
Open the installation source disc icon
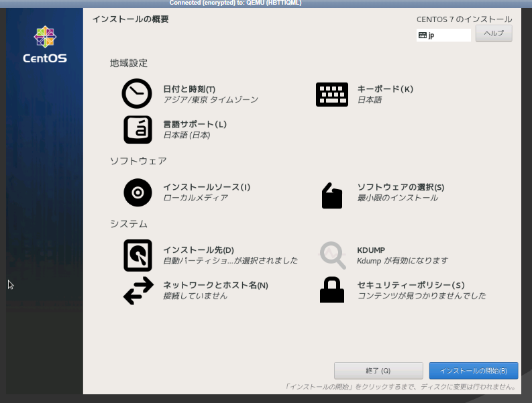[138, 192]
